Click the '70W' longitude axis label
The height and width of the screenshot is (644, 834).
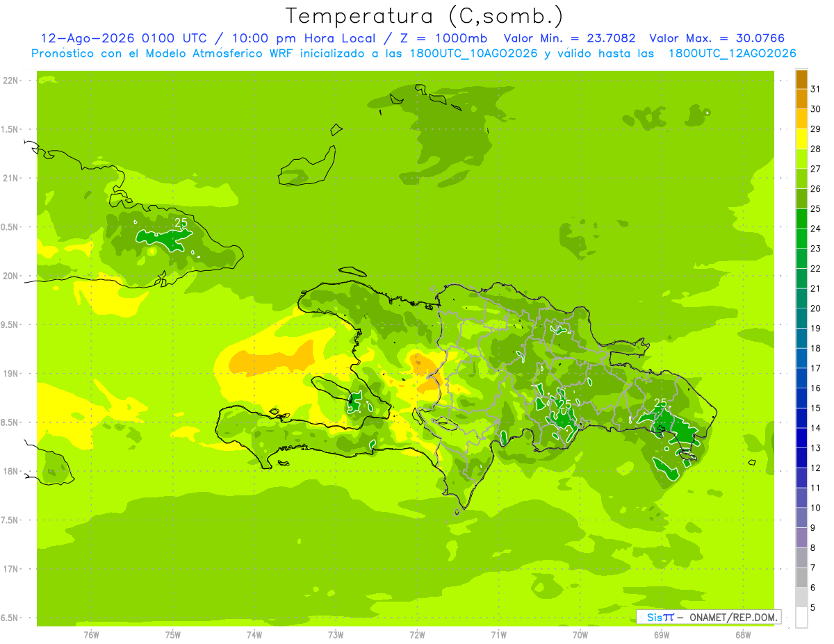click(x=580, y=635)
